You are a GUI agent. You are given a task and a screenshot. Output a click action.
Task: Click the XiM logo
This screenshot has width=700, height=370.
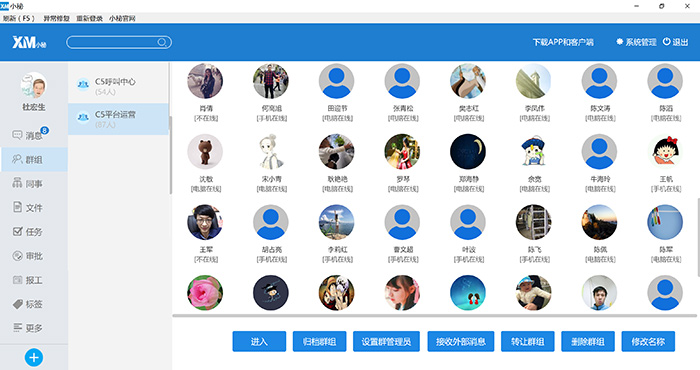click(29, 42)
